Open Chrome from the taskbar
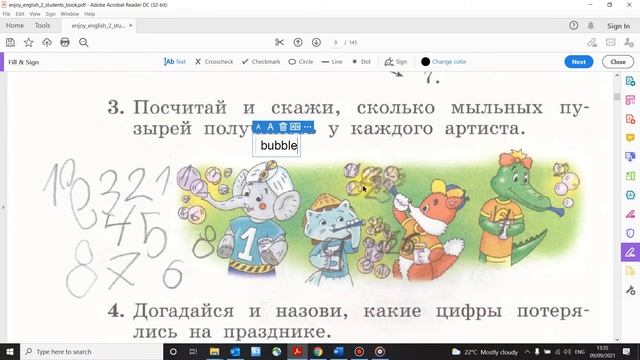The height and width of the screenshot is (360, 640). click(x=318, y=351)
